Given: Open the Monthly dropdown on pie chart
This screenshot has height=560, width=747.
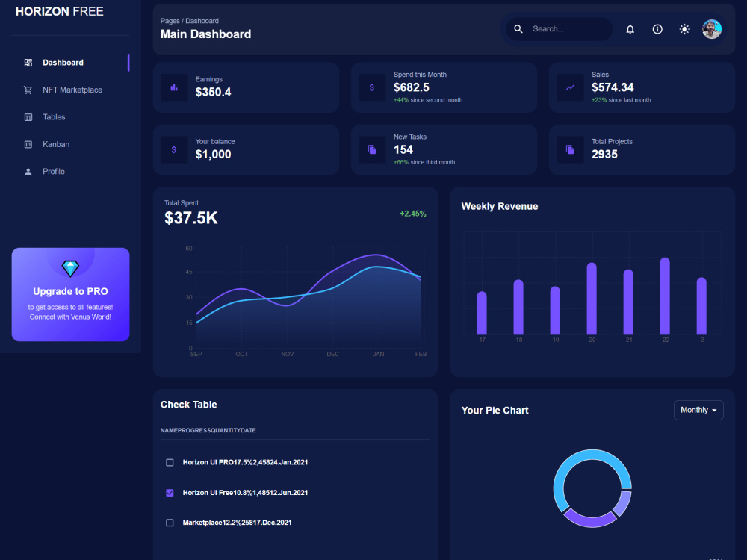Looking at the screenshot, I should point(698,410).
